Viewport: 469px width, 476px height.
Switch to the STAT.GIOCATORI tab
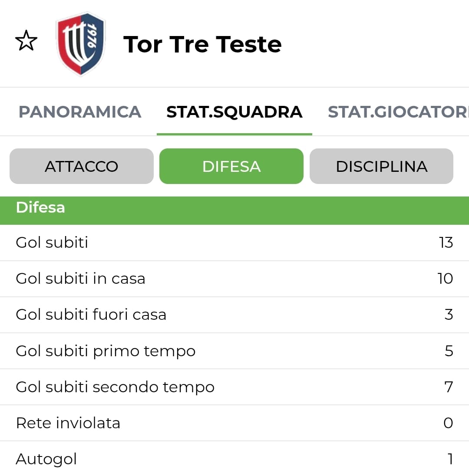(x=397, y=112)
